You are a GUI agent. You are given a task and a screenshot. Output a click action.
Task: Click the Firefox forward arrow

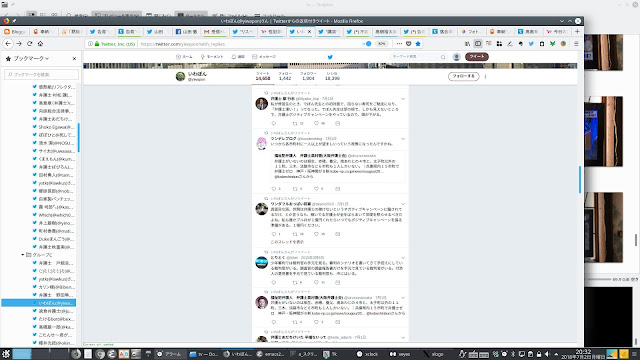19,44
